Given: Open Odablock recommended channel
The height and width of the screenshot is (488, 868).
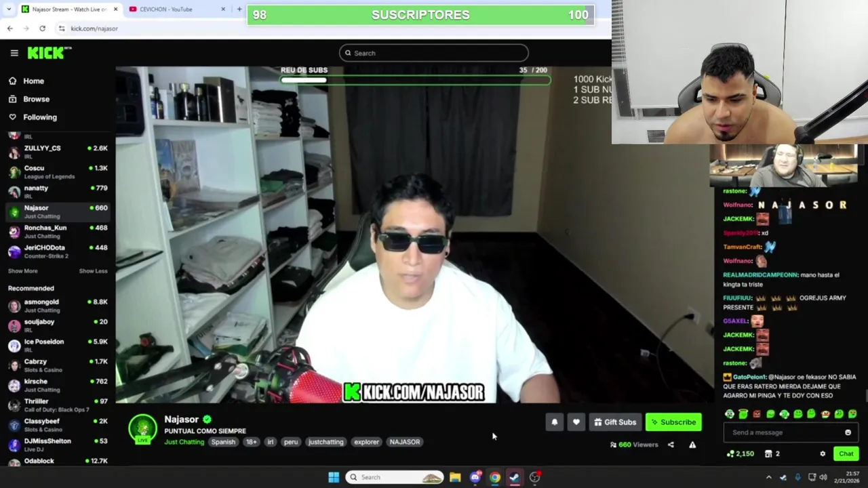Looking at the screenshot, I should click(58, 461).
